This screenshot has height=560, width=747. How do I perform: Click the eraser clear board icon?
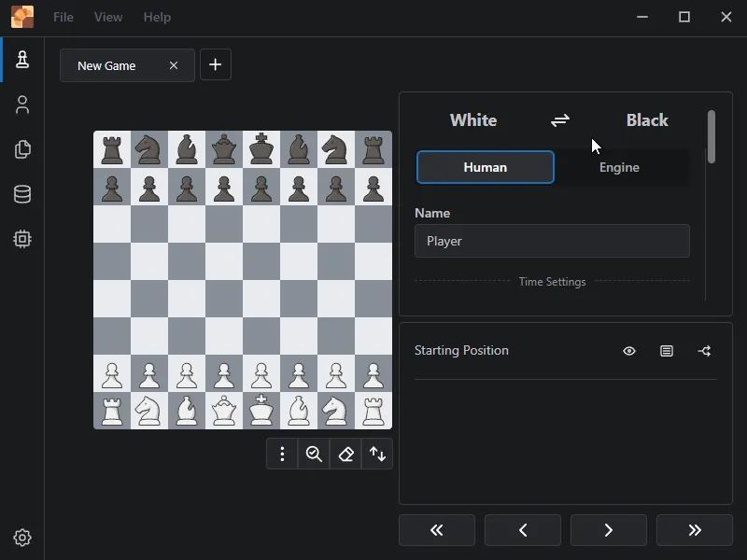coord(345,454)
